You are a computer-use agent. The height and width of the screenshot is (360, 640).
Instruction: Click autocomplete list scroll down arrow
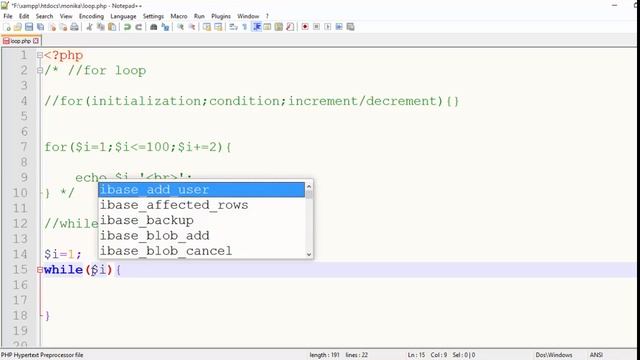pos(309,254)
